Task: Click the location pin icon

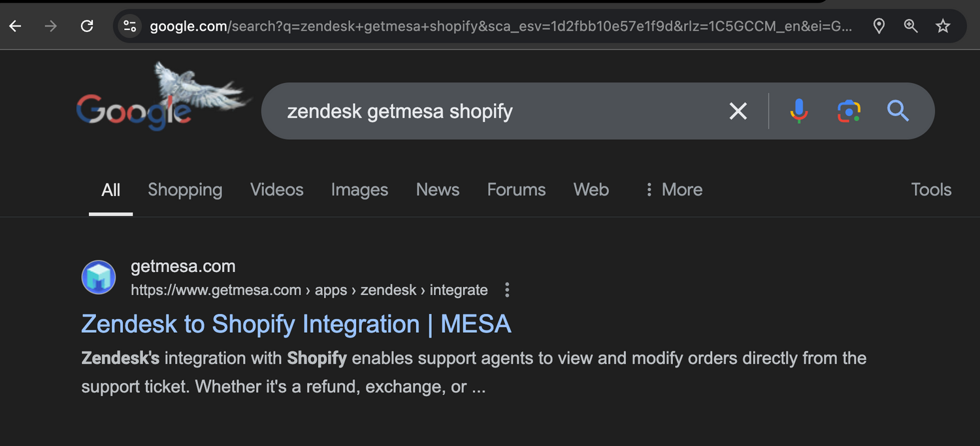Action: coord(879,26)
